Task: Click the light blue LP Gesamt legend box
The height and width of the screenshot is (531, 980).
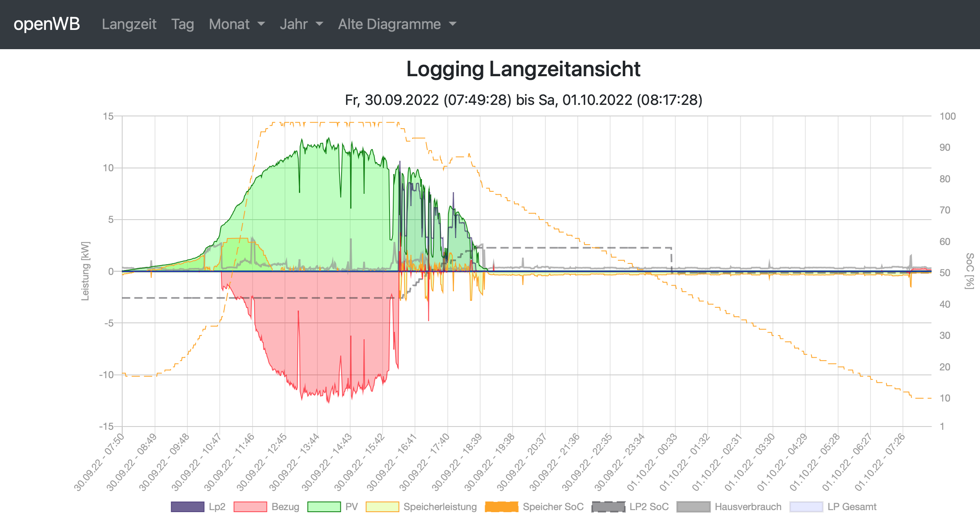Action: point(806,507)
